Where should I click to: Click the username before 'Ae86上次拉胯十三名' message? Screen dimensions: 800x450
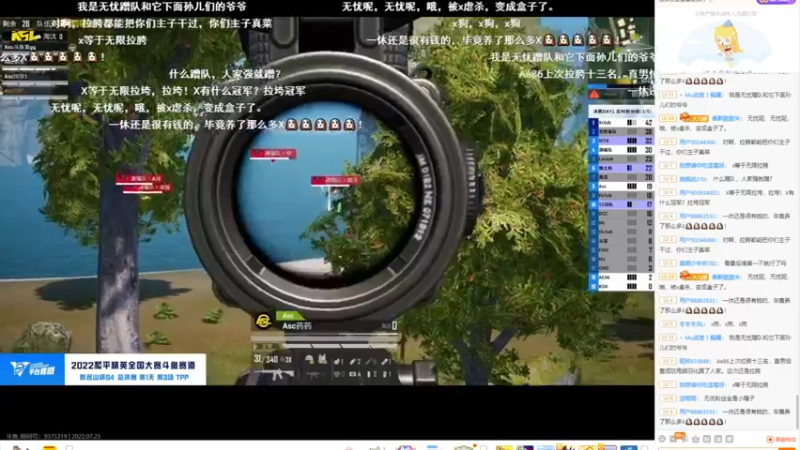pyautogui.click(x=694, y=361)
